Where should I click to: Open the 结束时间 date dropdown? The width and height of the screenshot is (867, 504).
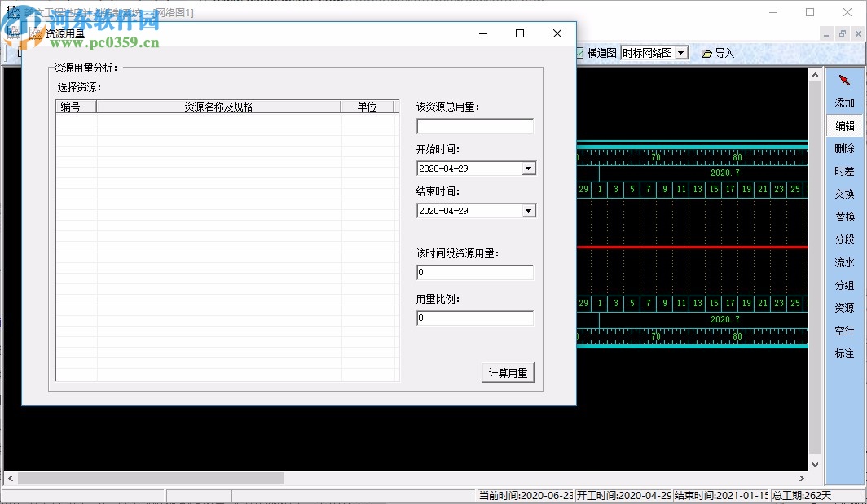point(529,211)
